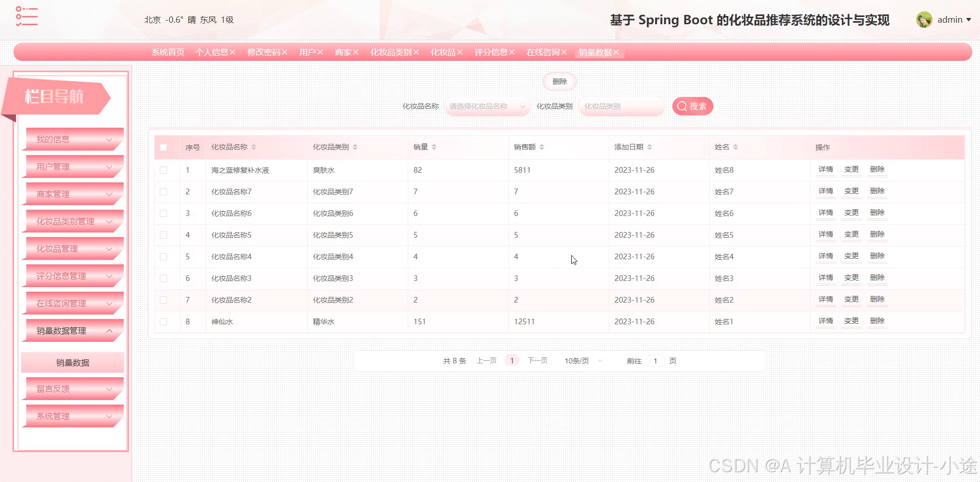This screenshot has width=980, height=482.
Task: Open the 化妆品名称 select dropdown
Action: point(487,106)
